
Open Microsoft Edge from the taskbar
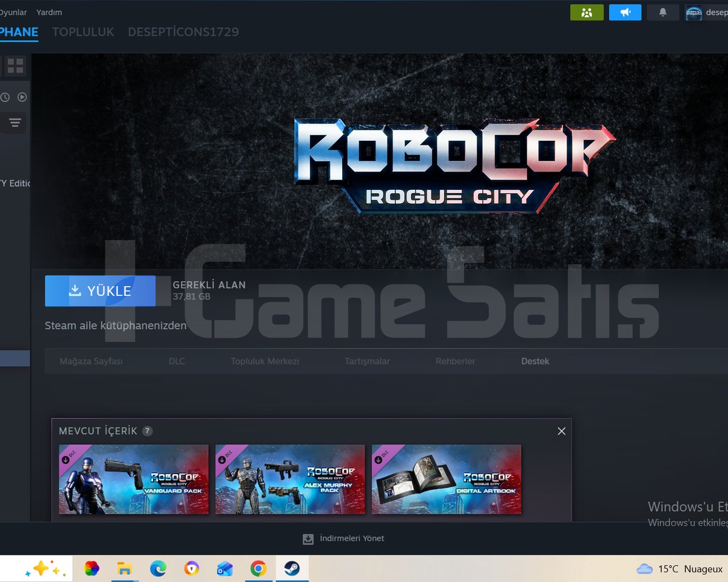(x=158, y=569)
